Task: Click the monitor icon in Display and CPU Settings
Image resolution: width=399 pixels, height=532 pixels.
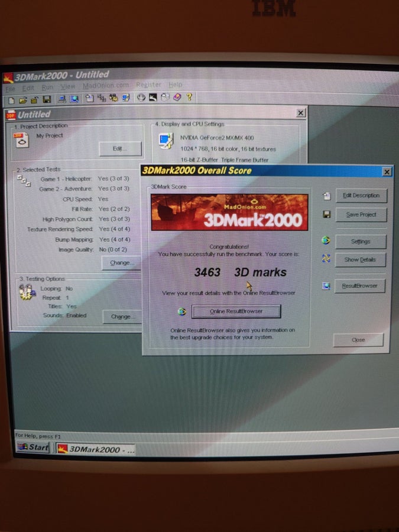Action: (166, 141)
